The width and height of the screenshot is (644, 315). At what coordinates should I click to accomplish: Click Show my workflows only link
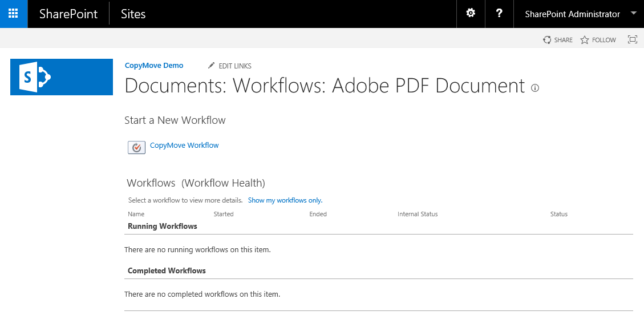285,200
